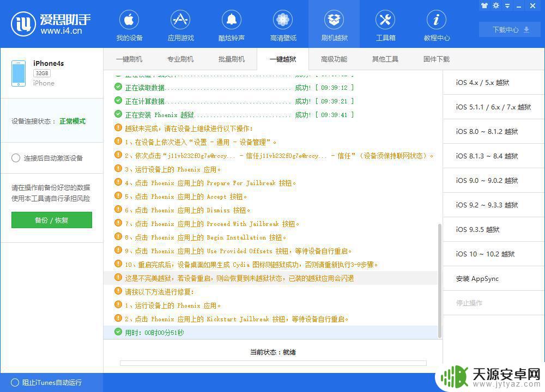Image resolution: width=545 pixels, height=392 pixels.
Task: Switch to 专业刷机 tab
Action: tap(180, 59)
